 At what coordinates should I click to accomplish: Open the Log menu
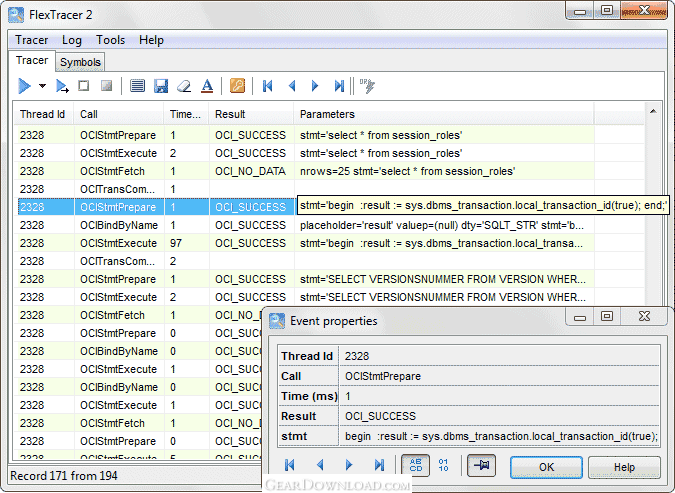(71, 40)
